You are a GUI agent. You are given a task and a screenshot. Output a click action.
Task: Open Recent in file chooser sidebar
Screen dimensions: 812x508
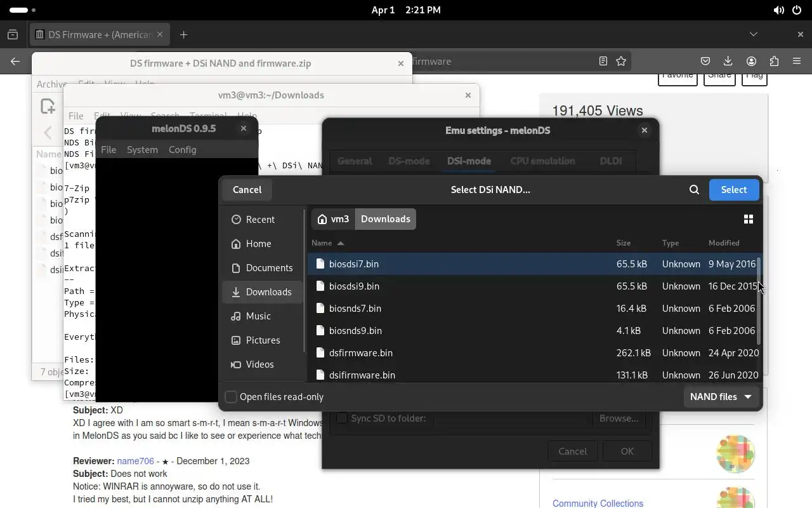coord(263,219)
